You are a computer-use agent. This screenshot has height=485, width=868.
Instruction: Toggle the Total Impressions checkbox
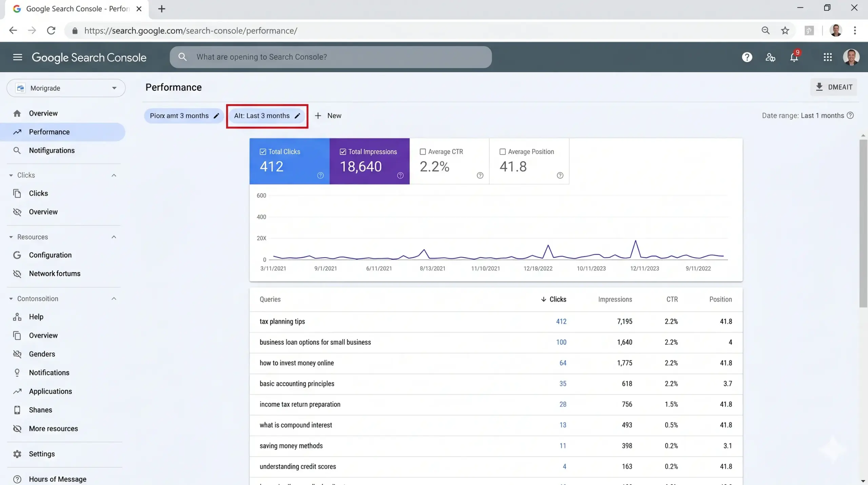point(343,152)
